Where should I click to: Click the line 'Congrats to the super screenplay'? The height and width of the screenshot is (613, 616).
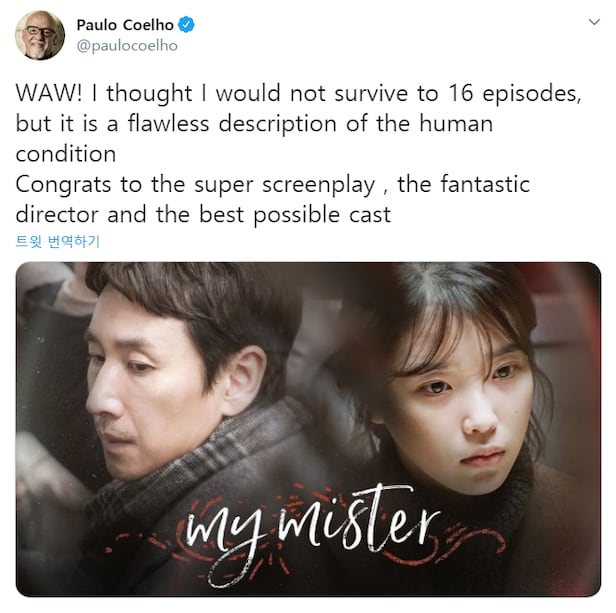pyautogui.click(x=196, y=184)
